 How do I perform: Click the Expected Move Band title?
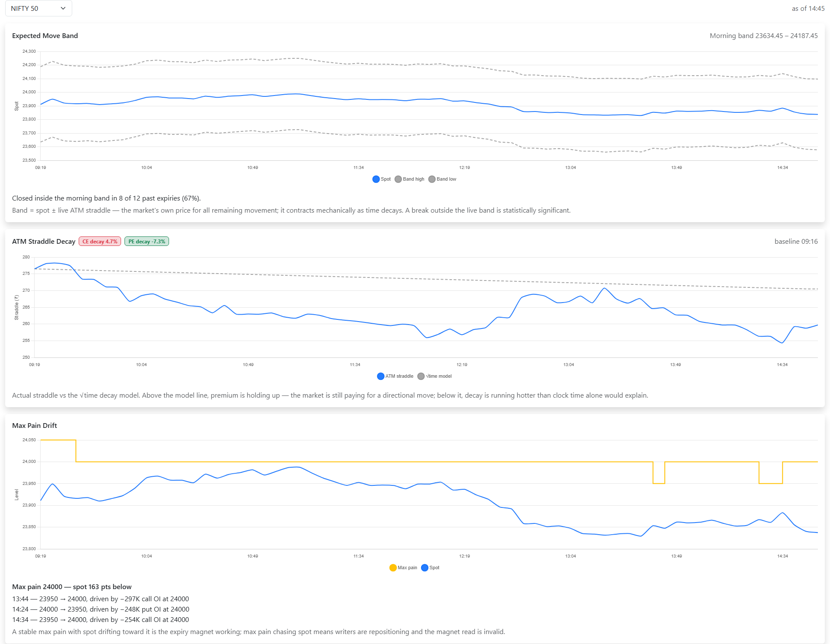[x=45, y=35]
